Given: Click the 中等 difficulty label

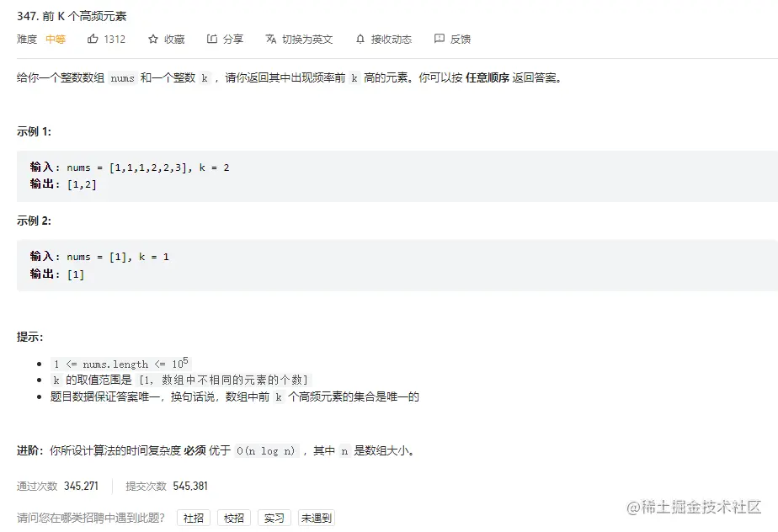Looking at the screenshot, I should pos(56,40).
